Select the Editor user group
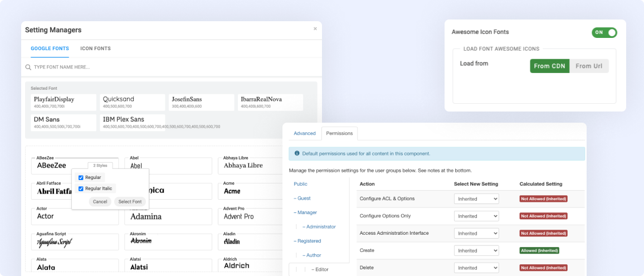This screenshot has height=276, width=644. tap(320, 269)
